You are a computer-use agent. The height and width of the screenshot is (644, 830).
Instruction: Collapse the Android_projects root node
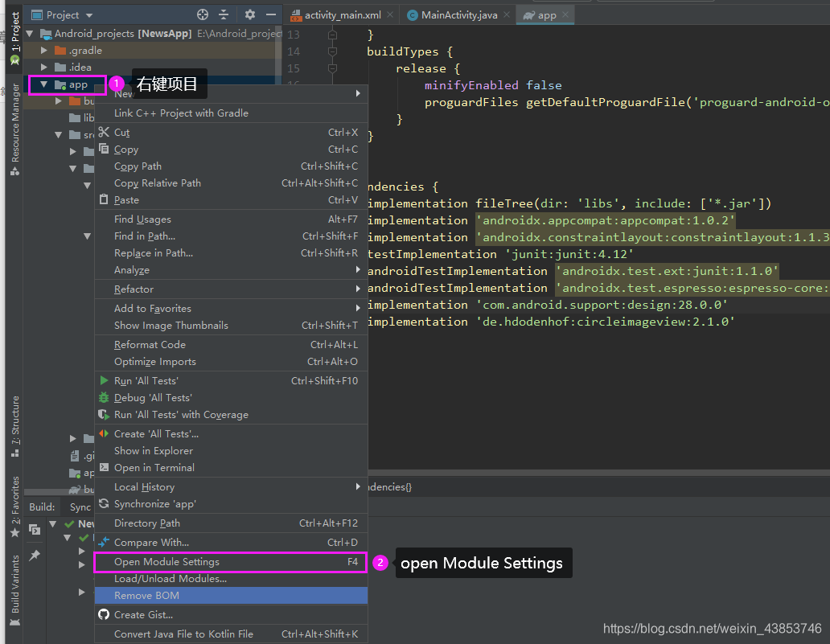[x=30, y=33]
